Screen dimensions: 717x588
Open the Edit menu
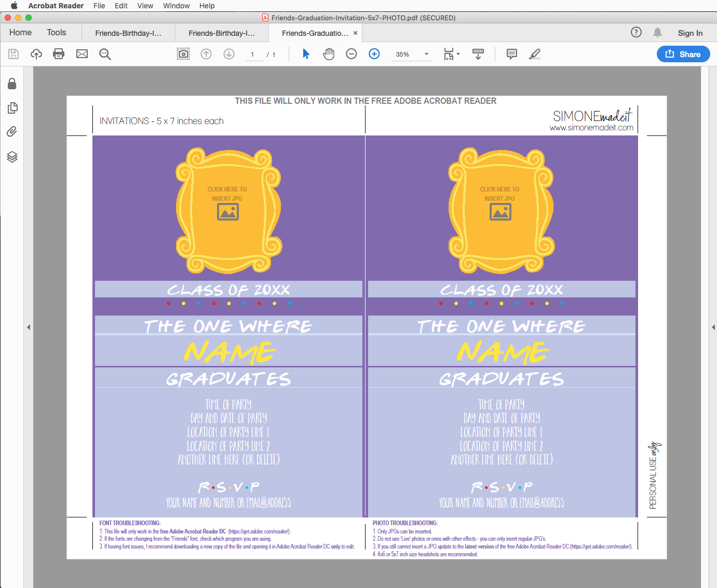pyautogui.click(x=121, y=6)
